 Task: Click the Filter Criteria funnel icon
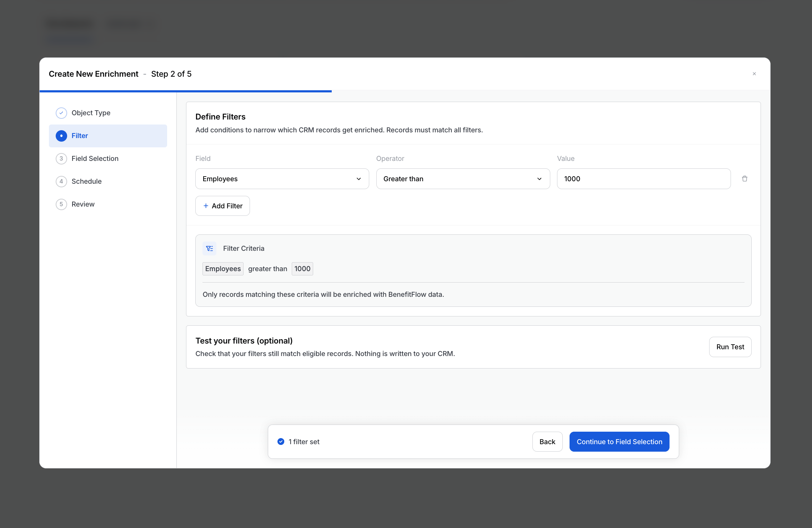coord(210,248)
